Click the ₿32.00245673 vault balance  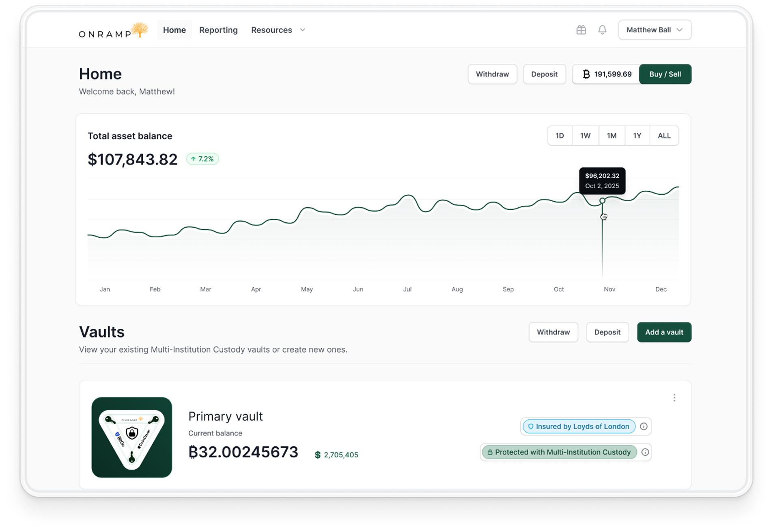pyautogui.click(x=243, y=452)
